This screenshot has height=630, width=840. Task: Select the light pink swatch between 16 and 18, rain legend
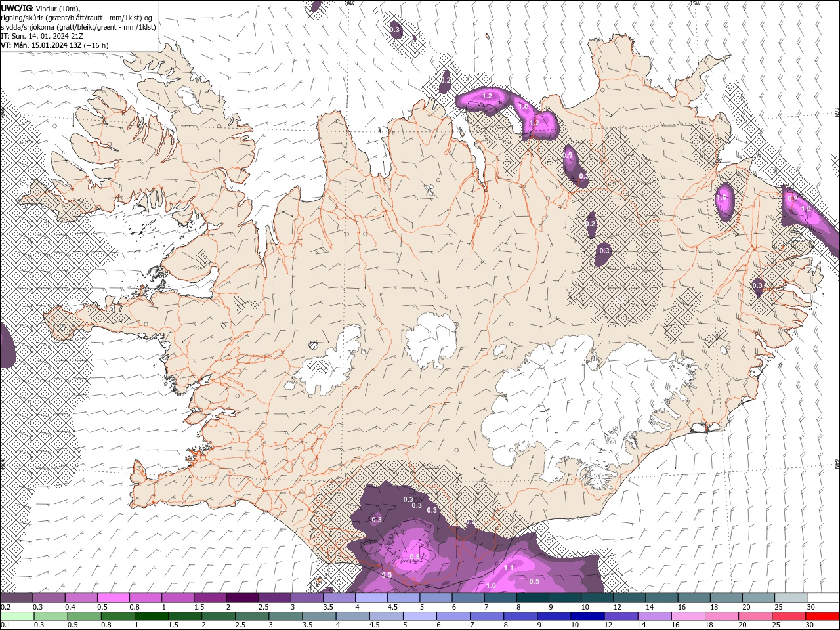688,616
